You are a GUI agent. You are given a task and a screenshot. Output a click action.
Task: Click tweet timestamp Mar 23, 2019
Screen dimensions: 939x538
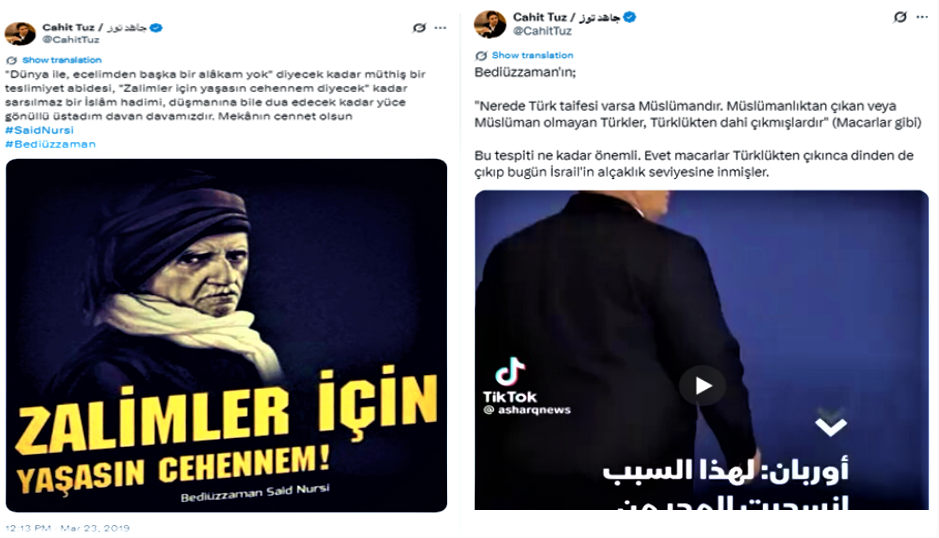click(67, 528)
